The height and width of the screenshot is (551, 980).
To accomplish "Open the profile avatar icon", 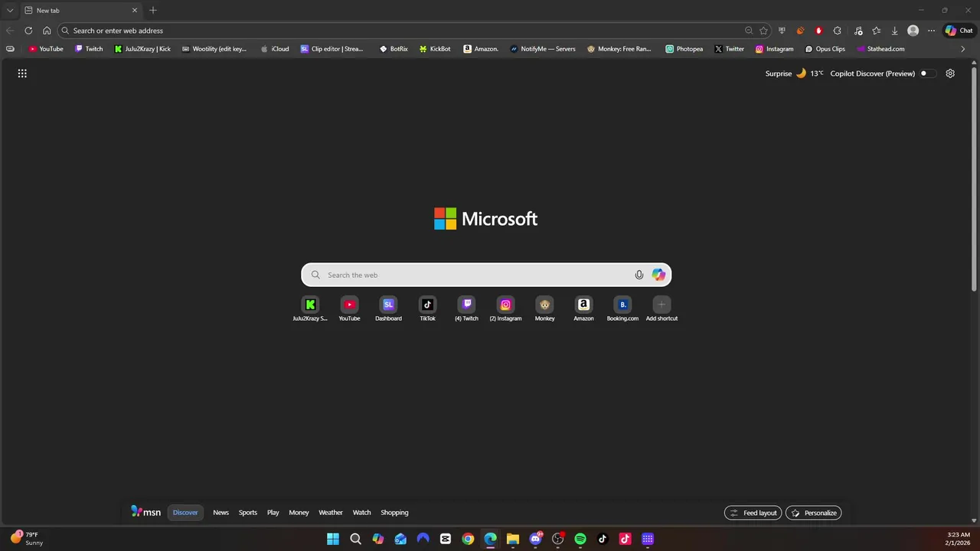I will (x=913, y=31).
